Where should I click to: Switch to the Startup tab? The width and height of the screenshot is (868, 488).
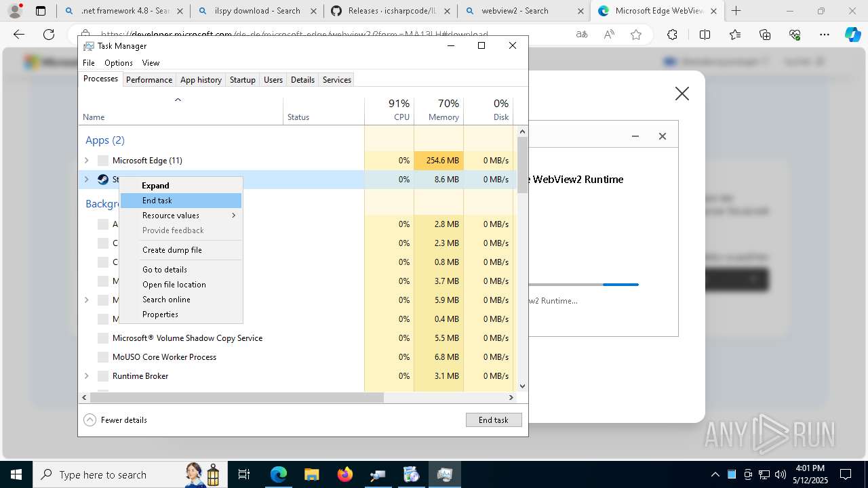(242, 80)
